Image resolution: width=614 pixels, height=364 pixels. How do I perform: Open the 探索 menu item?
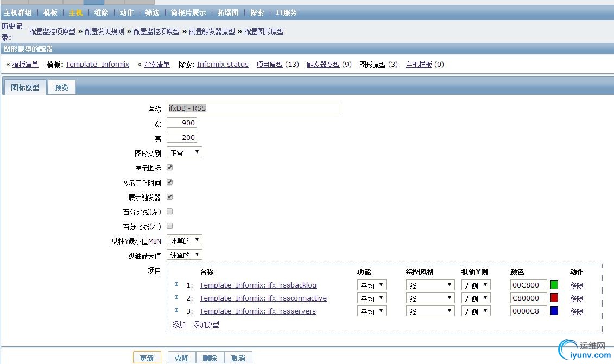click(257, 12)
